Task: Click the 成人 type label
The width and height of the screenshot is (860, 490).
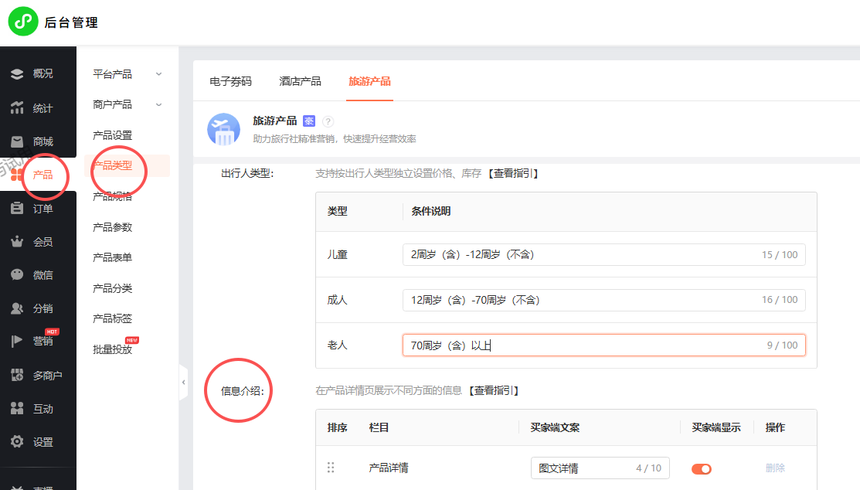Action: pos(337,300)
